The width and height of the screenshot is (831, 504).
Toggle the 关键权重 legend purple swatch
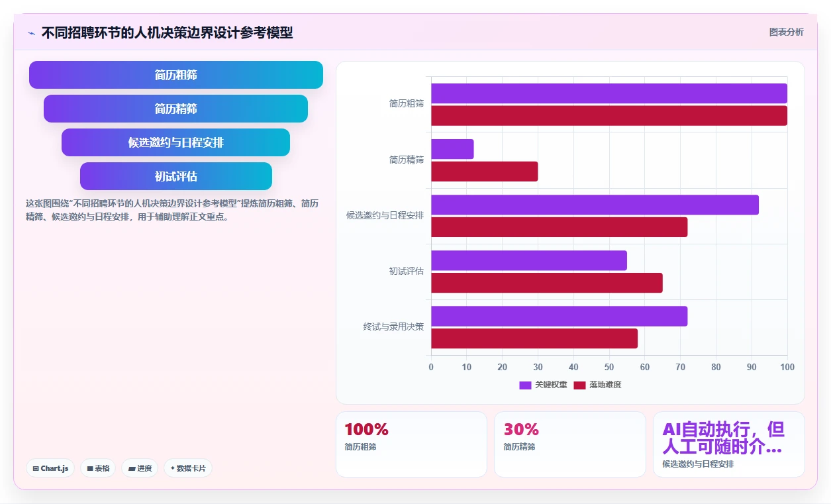525,385
